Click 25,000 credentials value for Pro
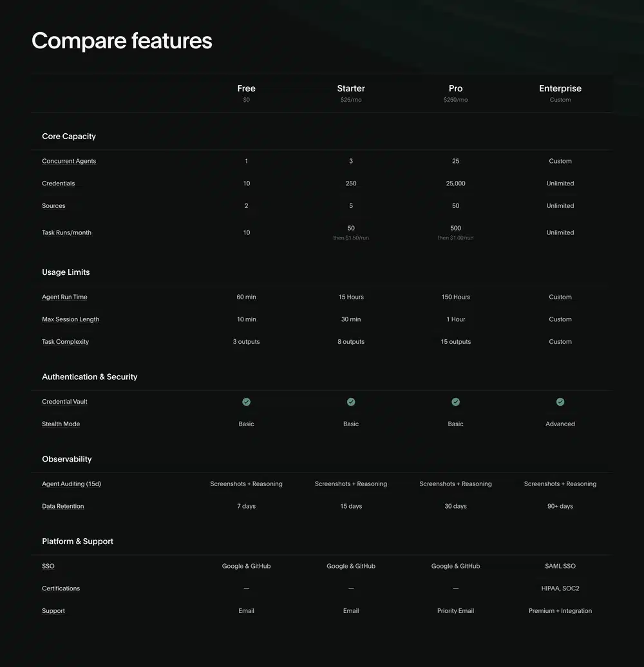The width and height of the screenshot is (644, 667). tap(455, 183)
